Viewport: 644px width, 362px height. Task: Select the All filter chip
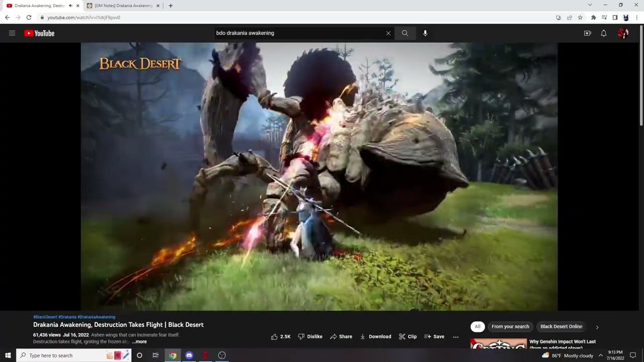coord(477,326)
